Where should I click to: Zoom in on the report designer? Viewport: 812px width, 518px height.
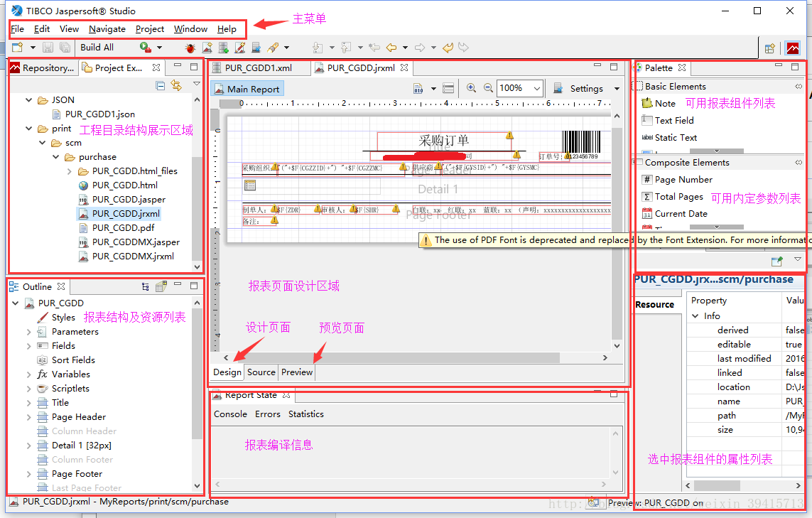coord(471,88)
